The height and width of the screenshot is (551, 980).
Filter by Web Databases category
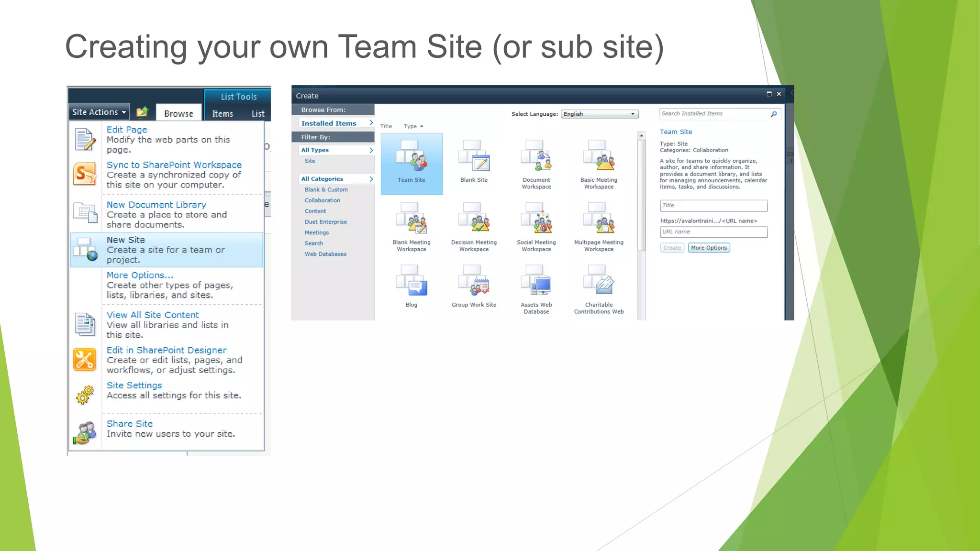pyautogui.click(x=325, y=254)
